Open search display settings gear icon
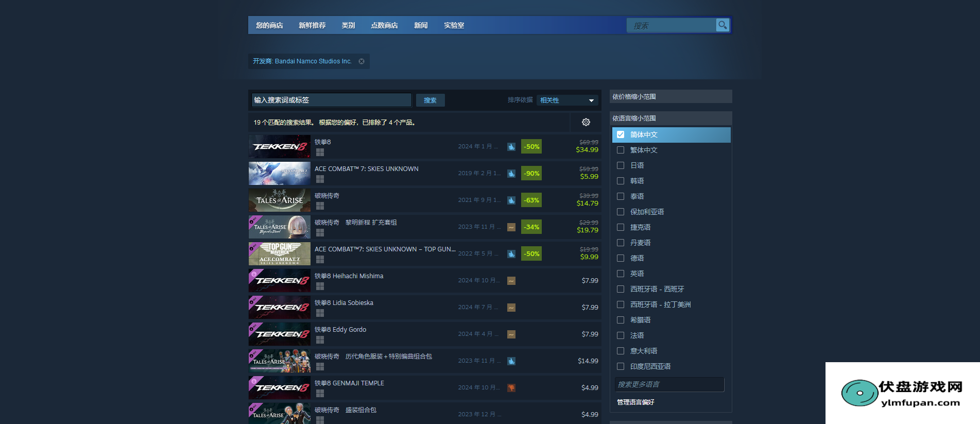The image size is (980, 424). [x=586, y=122]
